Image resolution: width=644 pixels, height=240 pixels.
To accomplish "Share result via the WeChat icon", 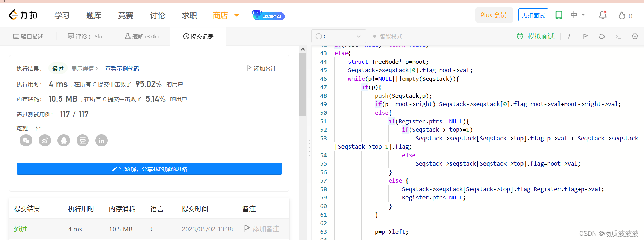I will [x=26, y=141].
